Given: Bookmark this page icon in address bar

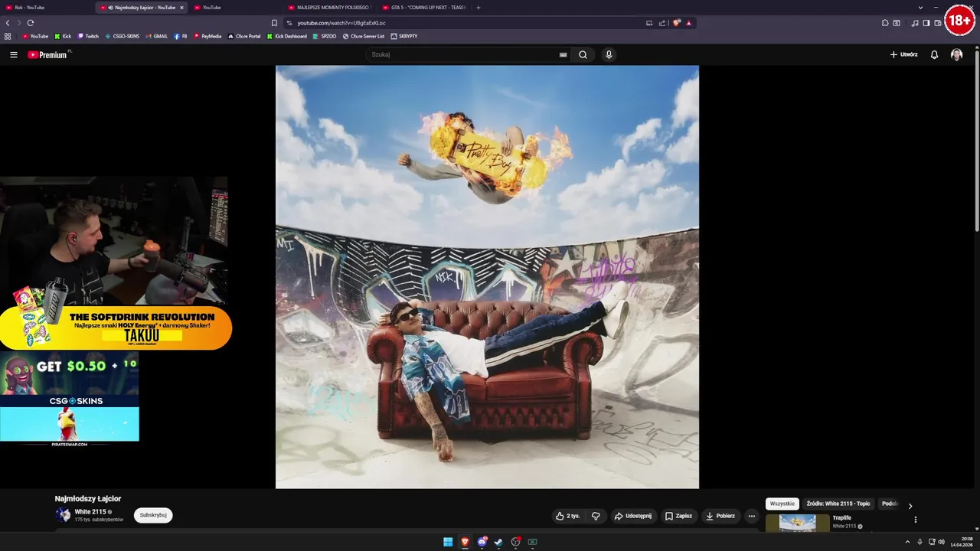Looking at the screenshot, I should [274, 23].
